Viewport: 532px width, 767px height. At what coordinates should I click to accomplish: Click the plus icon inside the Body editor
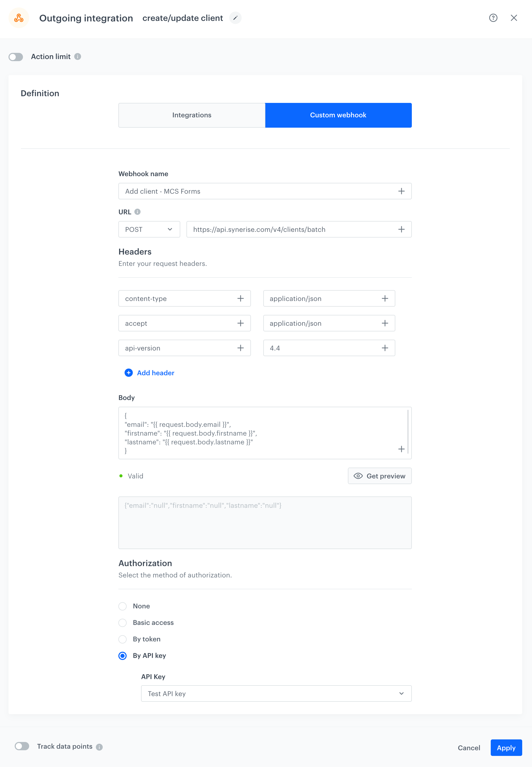click(402, 449)
